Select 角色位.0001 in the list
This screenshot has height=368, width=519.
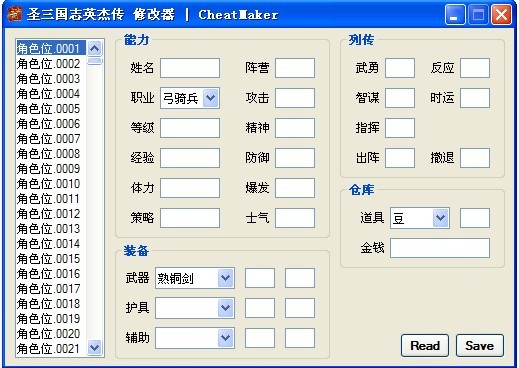[x=51, y=48]
